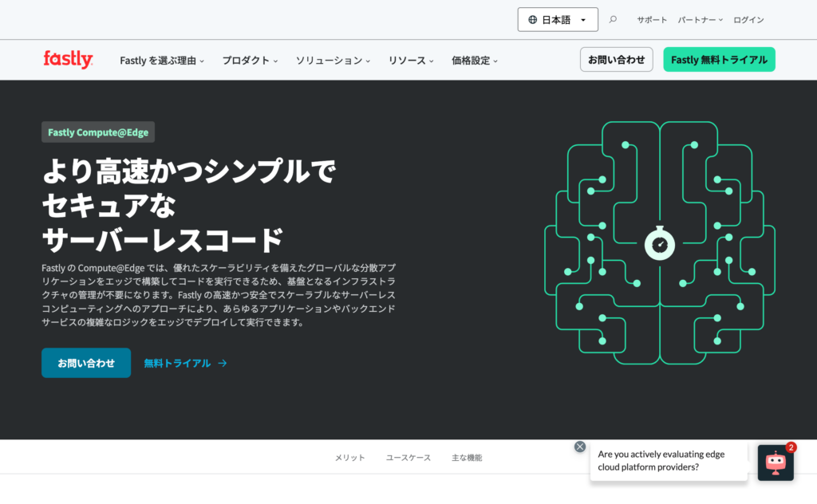This screenshot has width=817, height=504.
Task: Open search with the magnifier icon
Action: click(x=613, y=20)
